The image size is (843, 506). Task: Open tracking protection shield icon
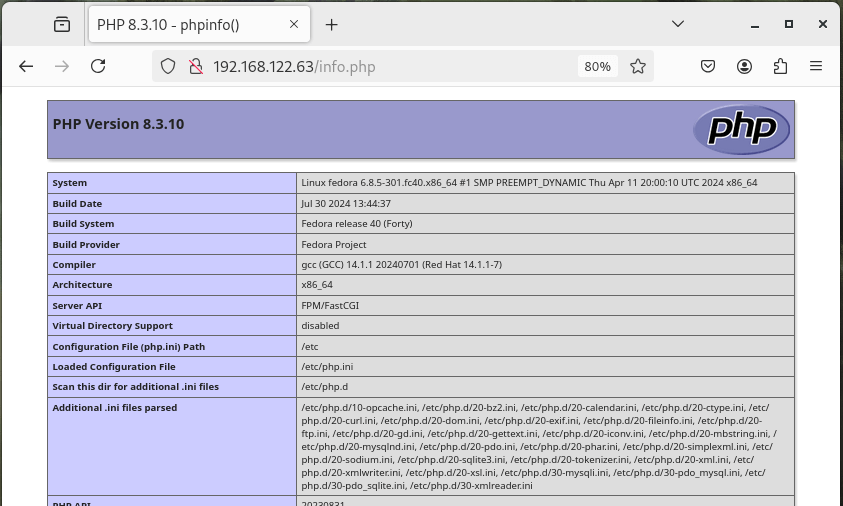tap(168, 66)
